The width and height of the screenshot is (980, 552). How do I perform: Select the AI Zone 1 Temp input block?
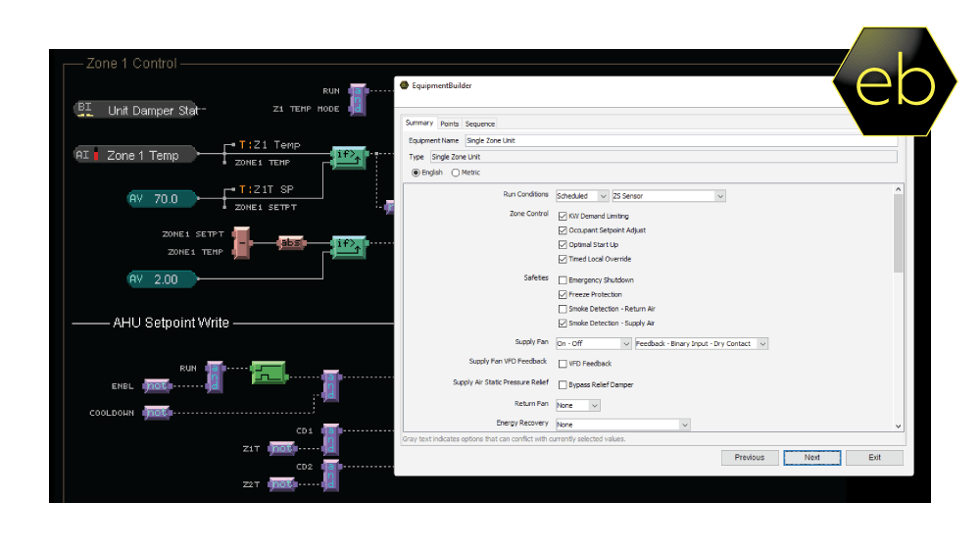click(135, 154)
